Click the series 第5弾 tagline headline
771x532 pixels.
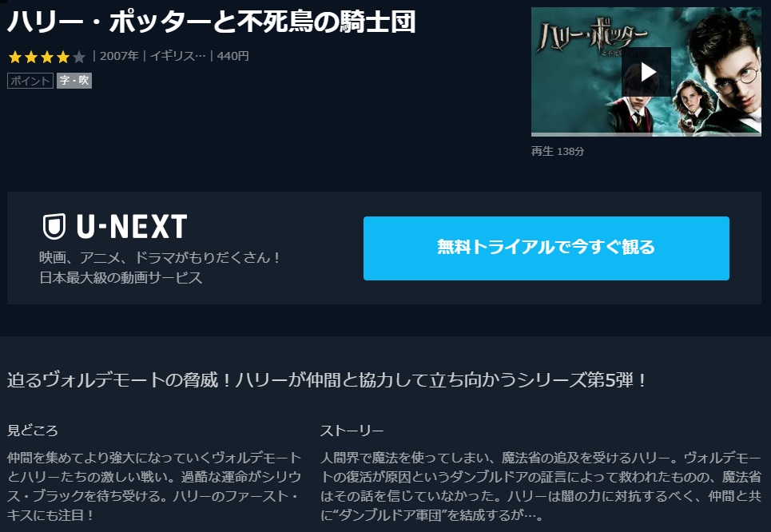327,380
